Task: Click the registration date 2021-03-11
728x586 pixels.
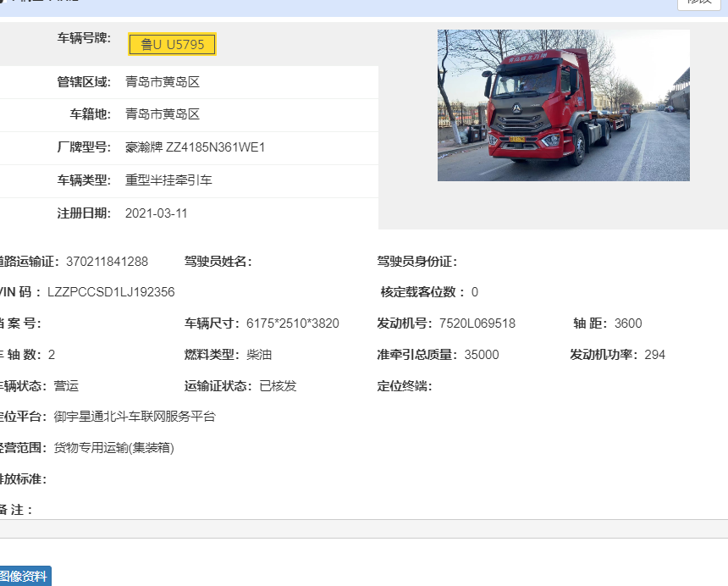Action: tap(156, 213)
